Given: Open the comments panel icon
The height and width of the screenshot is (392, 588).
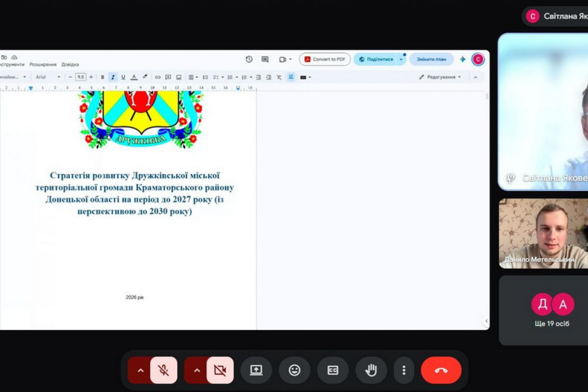Looking at the screenshot, I should pos(265,59).
